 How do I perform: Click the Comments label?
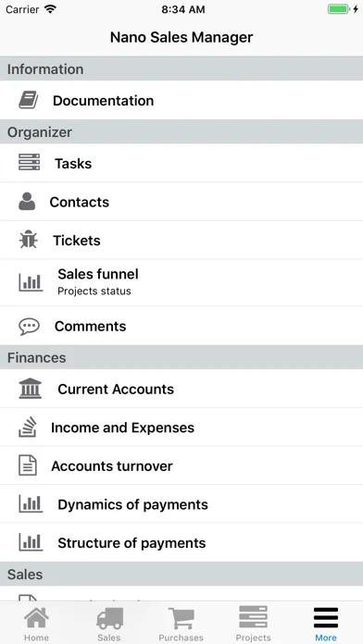pyautogui.click(x=90, y=326)
